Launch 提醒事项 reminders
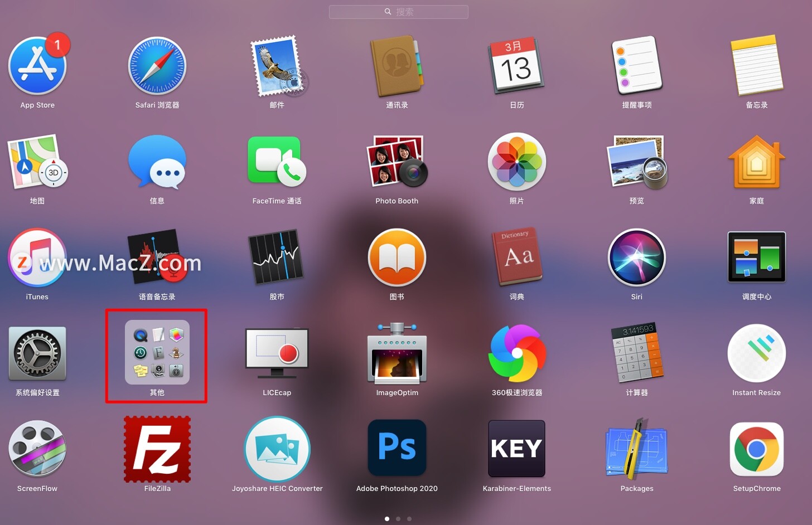 [x=637, y=66]
